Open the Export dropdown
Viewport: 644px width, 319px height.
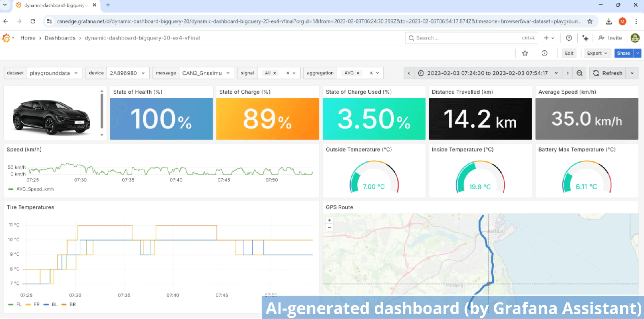point(597,53)
